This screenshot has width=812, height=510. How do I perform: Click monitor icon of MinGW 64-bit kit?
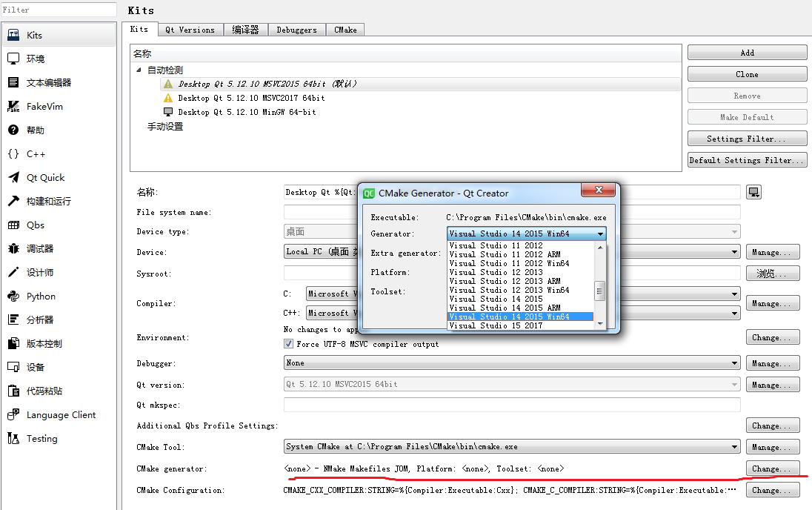tap(168, 112)
